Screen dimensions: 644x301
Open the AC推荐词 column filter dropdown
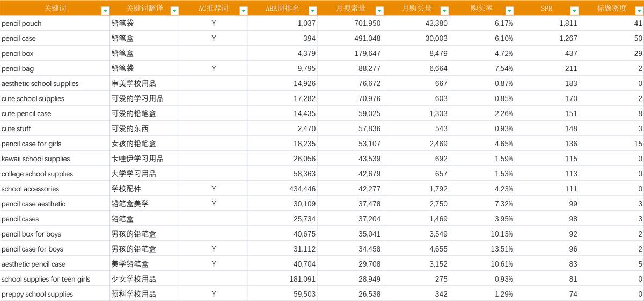(243, 10)
